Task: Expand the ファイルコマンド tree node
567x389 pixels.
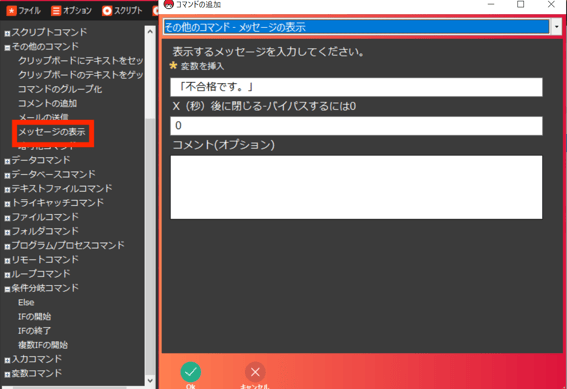Action: pyautogui.click(x=7, y=218)
